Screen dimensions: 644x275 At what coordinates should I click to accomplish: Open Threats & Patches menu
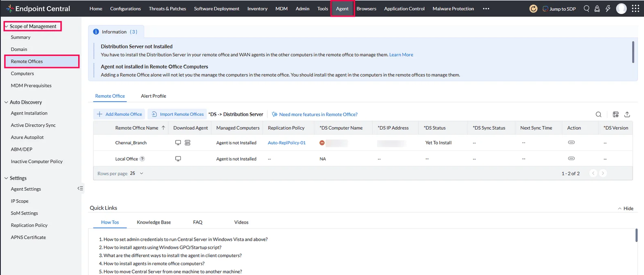167,9
